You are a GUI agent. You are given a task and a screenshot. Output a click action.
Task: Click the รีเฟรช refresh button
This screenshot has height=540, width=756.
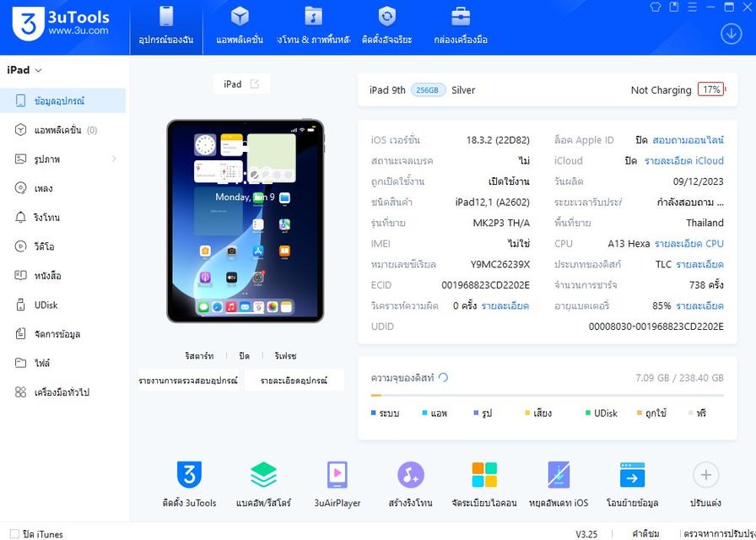(285, 356)
